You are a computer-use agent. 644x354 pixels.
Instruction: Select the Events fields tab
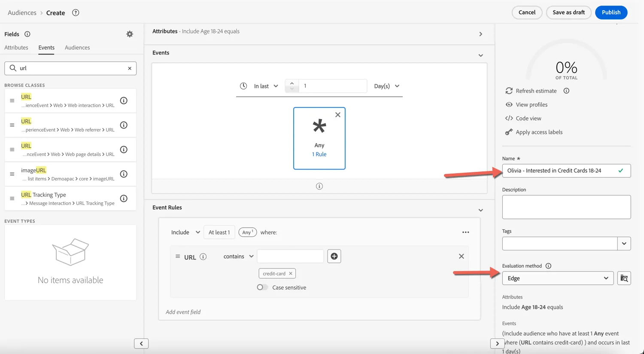pyautogui.click(x=46, y=48)
